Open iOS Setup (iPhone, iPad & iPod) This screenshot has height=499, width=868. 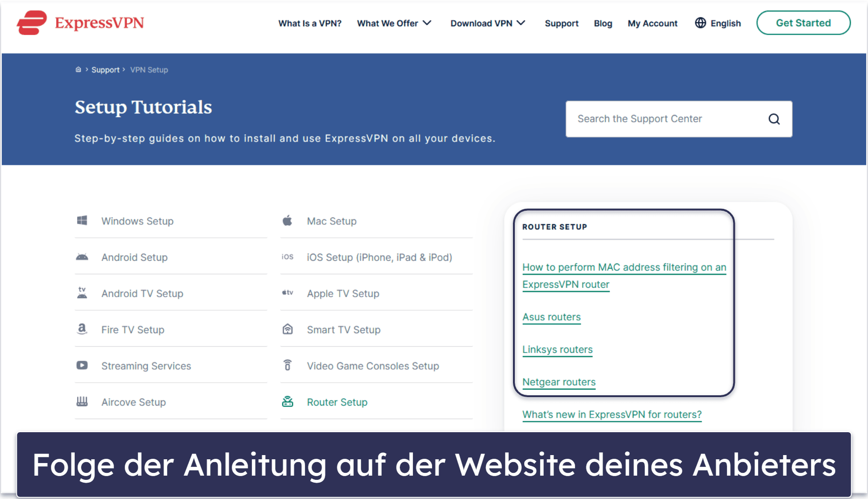pos(379,257)
